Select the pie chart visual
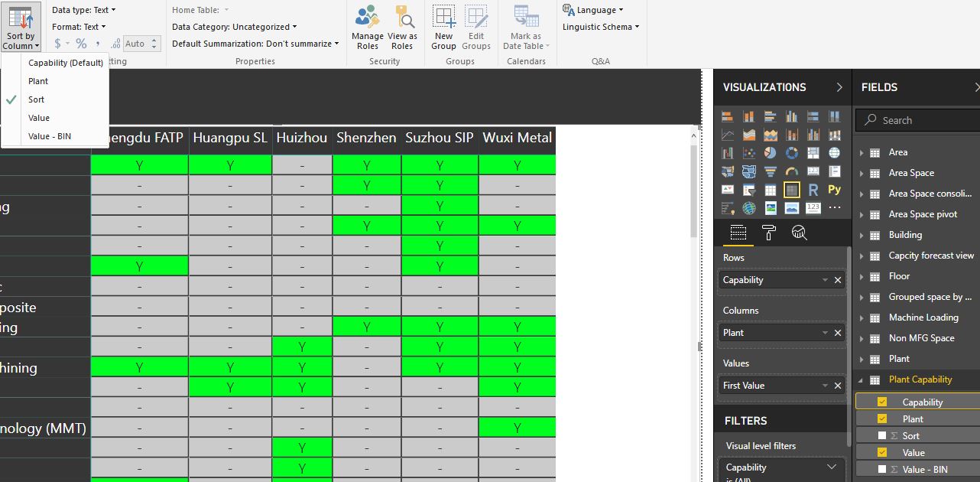This screenshot has height=482, width=980. pyautogui.click(x=771, y=153)
